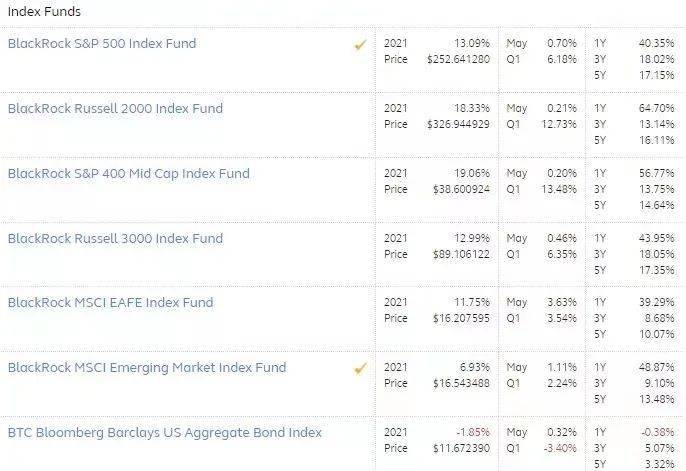The image size is (686, 471).
Task: Open BlackRock S&P 500 Index Fund link
Action: (x=102, y=43)
